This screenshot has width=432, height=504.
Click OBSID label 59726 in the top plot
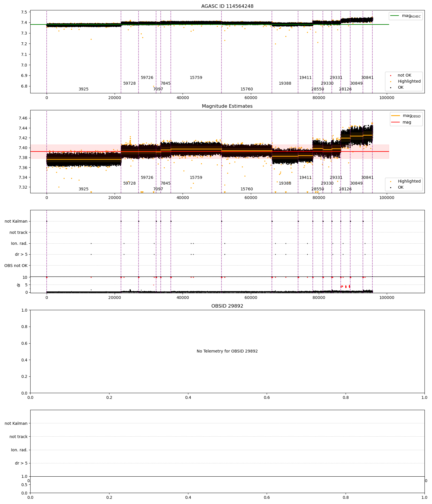tap(147, 78)
